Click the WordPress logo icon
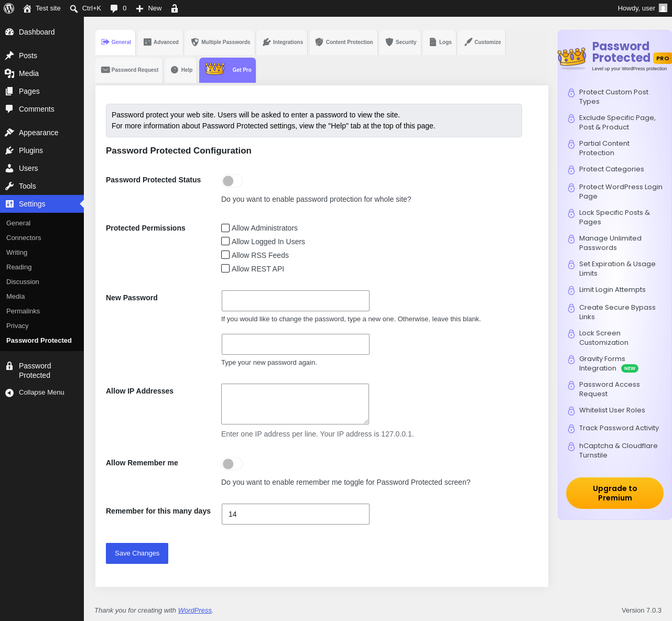Screen dimensions: 672x621 click(9, 8)
